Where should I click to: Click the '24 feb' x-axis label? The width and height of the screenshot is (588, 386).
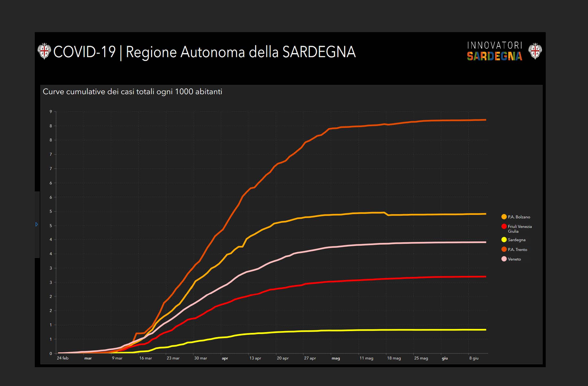tap(63, 358)
